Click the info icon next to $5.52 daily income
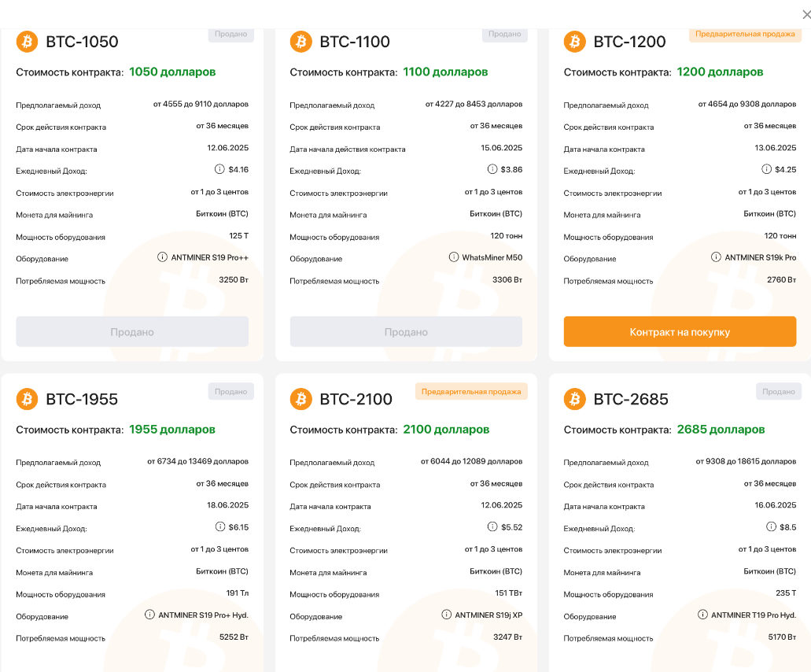 pos(492,526)
